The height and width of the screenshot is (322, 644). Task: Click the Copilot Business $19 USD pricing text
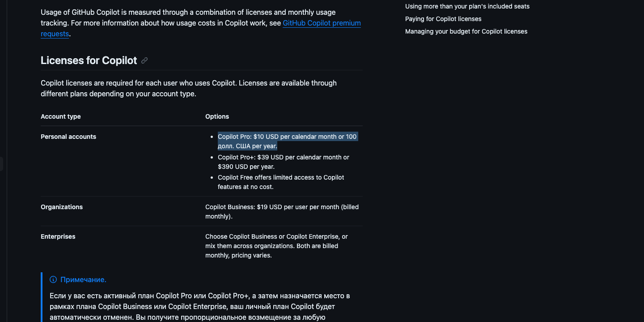[282, 211]
